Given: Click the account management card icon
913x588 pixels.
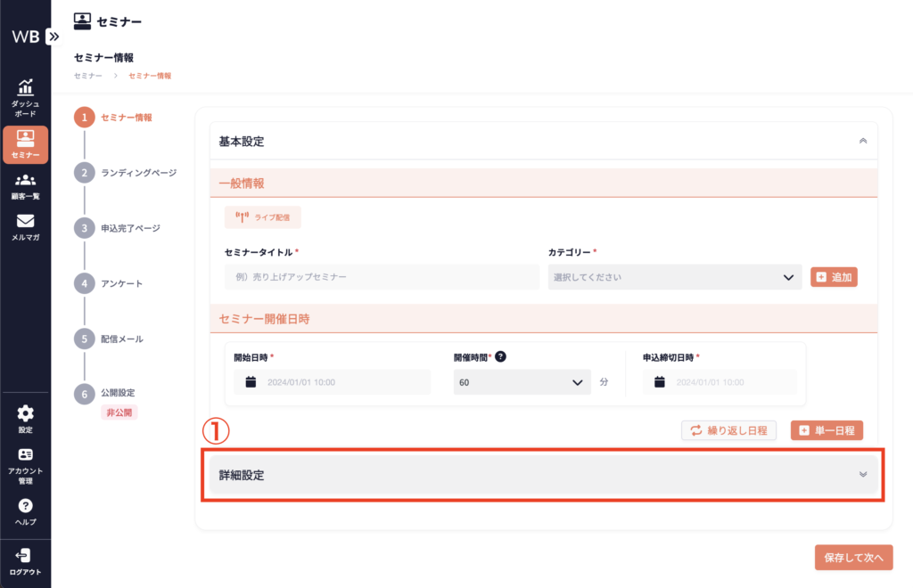Looking at the screenshot, I should click(25, 455).
